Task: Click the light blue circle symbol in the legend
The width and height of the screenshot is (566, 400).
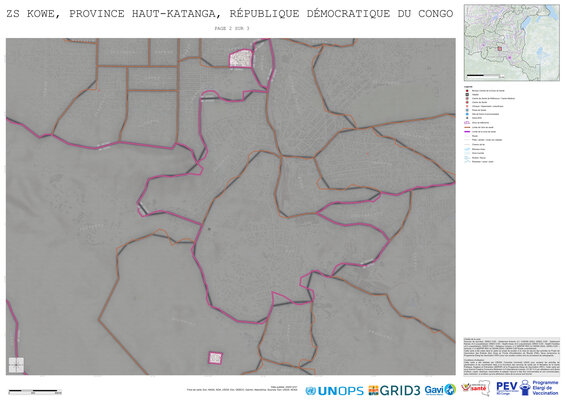Action: pos(467,114)
